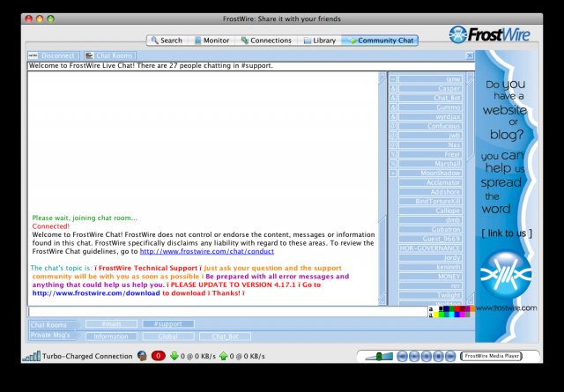Viewport: 564px width, 392px height.
Task: Click the status icon beside wyrdjax
Action: pos(393,116)
